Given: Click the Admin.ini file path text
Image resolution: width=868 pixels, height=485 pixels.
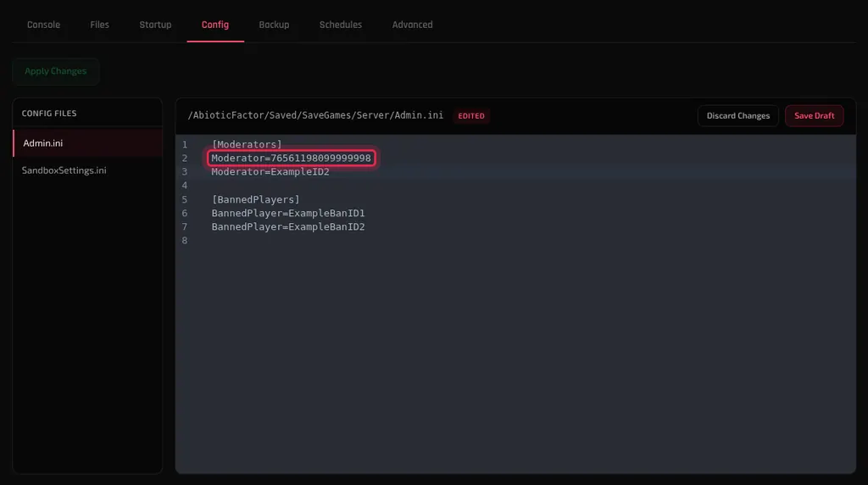Looking at the screenshot, I should [x=315, y=115].
